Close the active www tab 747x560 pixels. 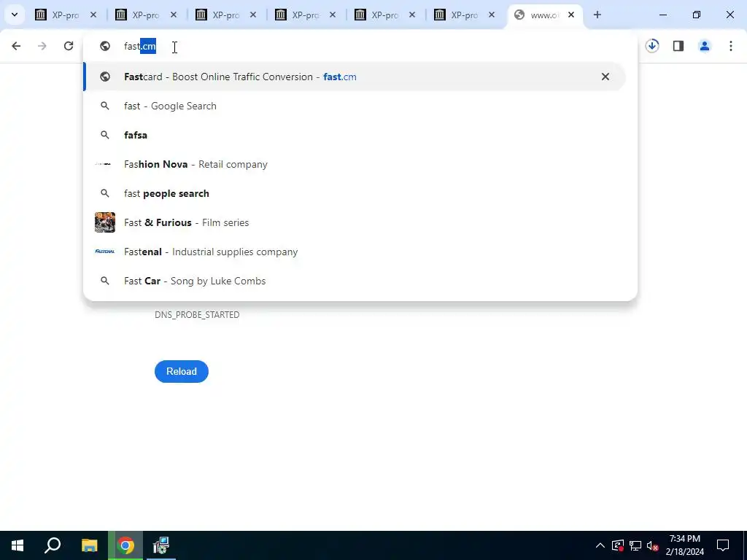571,15
